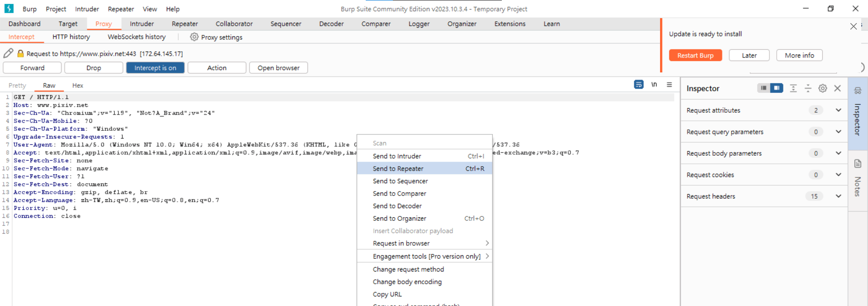Viewport: 868px width, 306px height.
Task: Switch Inspector to right docked layout
Action: [x=777, y=88]
